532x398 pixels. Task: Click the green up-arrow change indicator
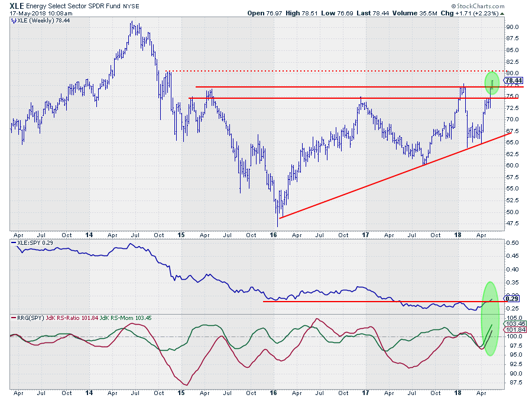502,14
